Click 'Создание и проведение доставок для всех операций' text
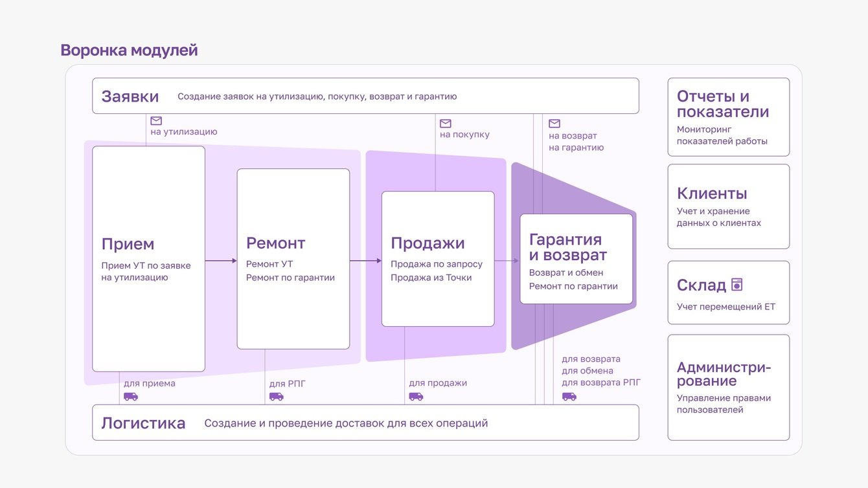This screenshot has height=488, width=868. point(346,423)
